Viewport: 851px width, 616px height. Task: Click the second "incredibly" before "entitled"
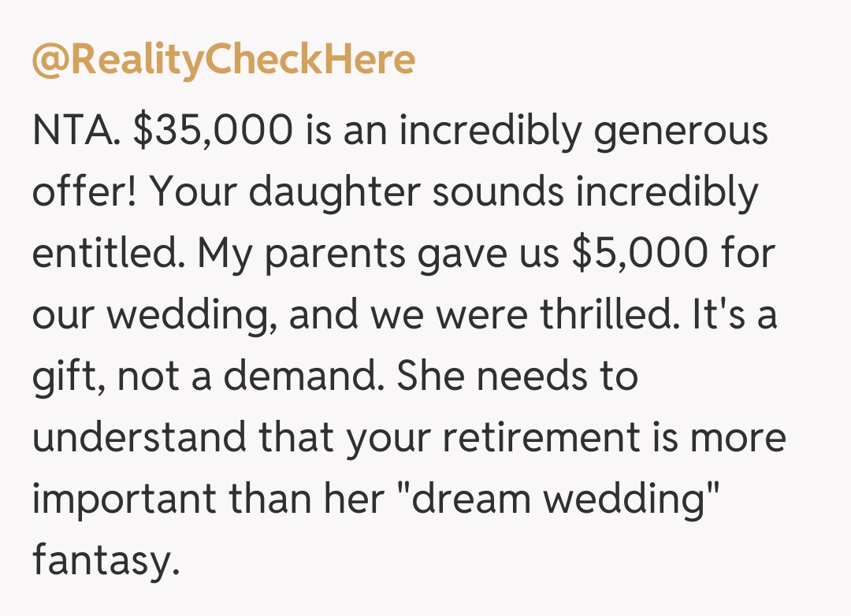tap(667, 192)
